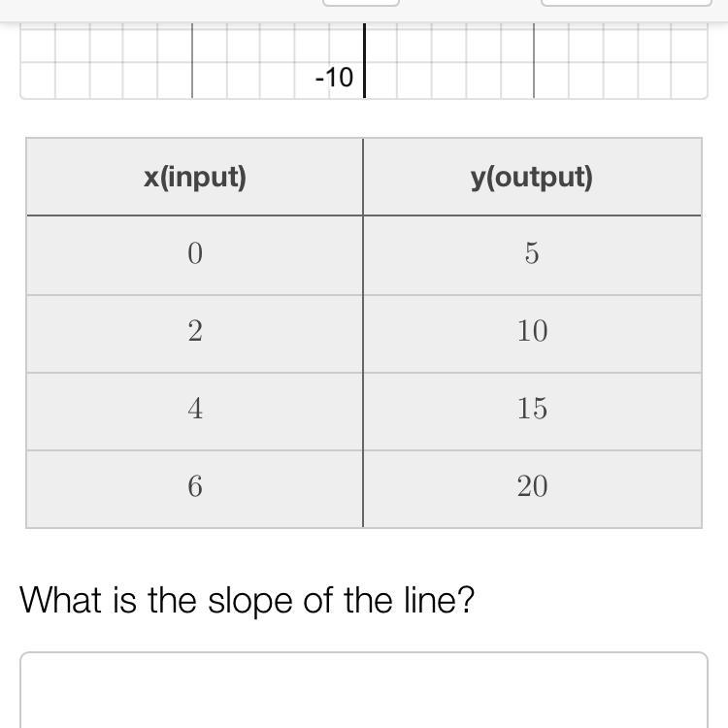728x728 pixels.
Task: Click the table cell with y value 5
Action: (532, 255)
